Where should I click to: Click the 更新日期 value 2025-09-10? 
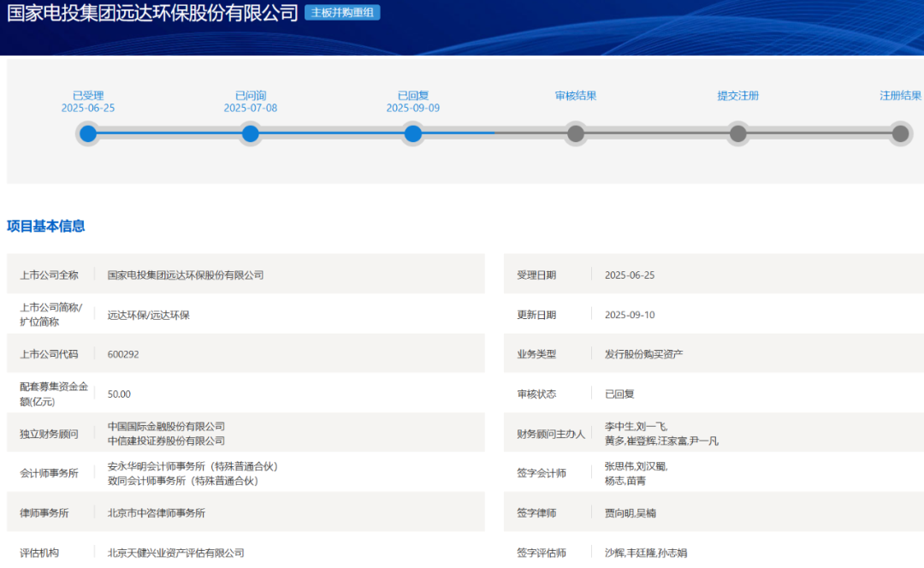630,315
